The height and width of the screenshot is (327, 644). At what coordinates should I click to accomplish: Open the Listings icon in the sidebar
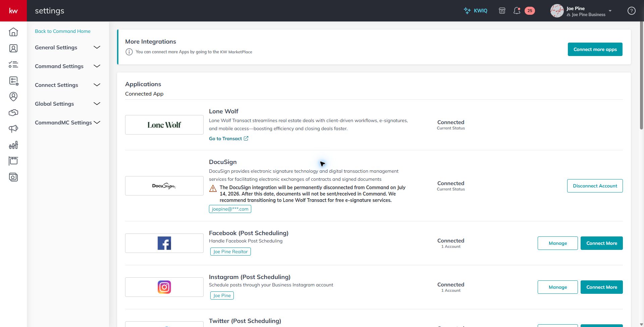click(x=13, y=161)
